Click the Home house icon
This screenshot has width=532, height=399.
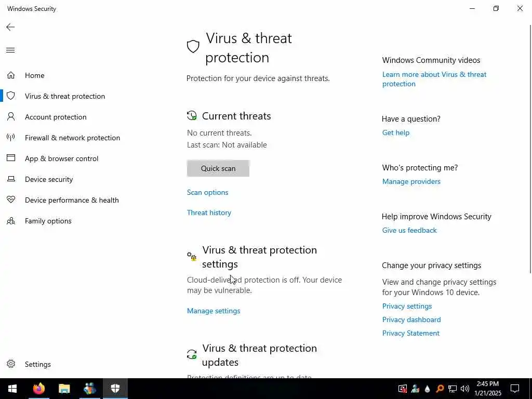(10, 75)
